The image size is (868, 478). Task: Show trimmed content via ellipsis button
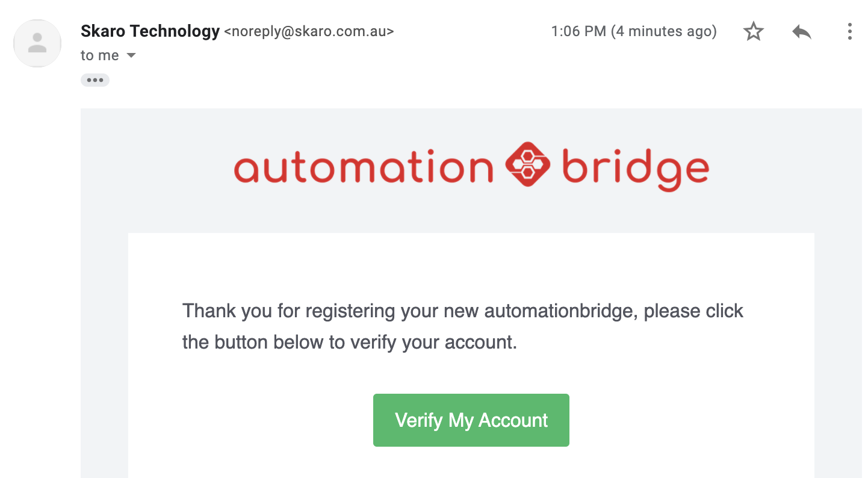(95, 80)
